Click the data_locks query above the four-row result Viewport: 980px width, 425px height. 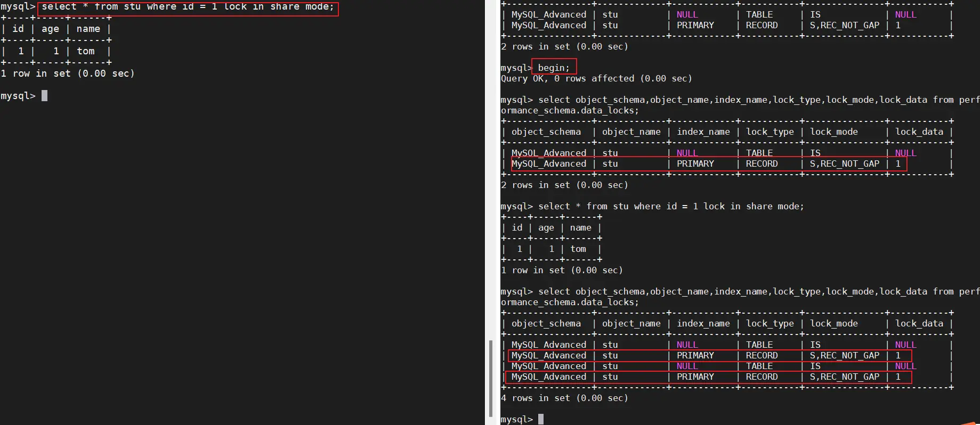click(x=741, y=297)
